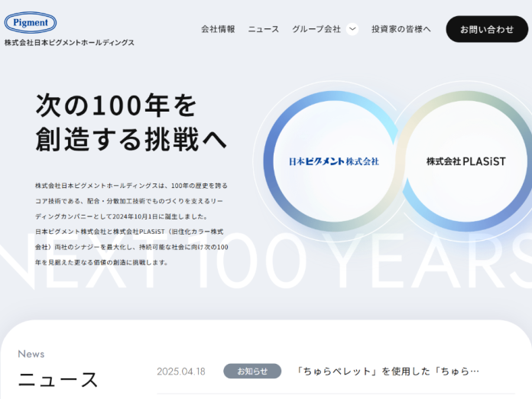This screenshot has height=399, width=532.
Task: Open the 会社情報 menu item
Action: pos(218,29)
